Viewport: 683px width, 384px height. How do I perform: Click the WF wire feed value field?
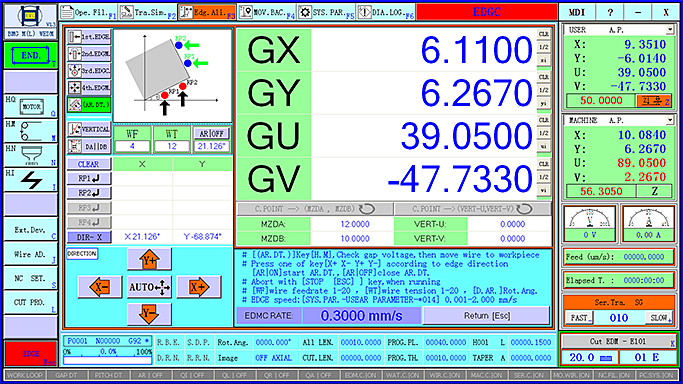click(132, 147)
